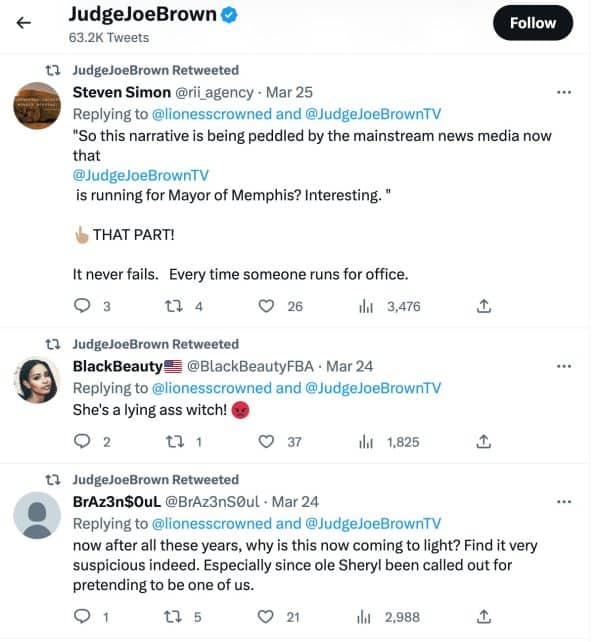The image size is (600, 642).
Task: Open Steven Simon's profile picture
Action: coord(37,105)
